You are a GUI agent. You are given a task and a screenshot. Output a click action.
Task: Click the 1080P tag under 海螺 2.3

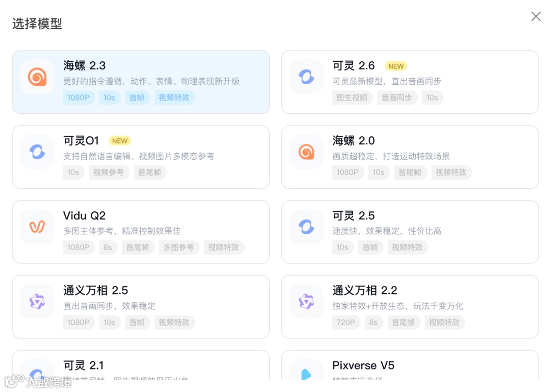point(79,97)
